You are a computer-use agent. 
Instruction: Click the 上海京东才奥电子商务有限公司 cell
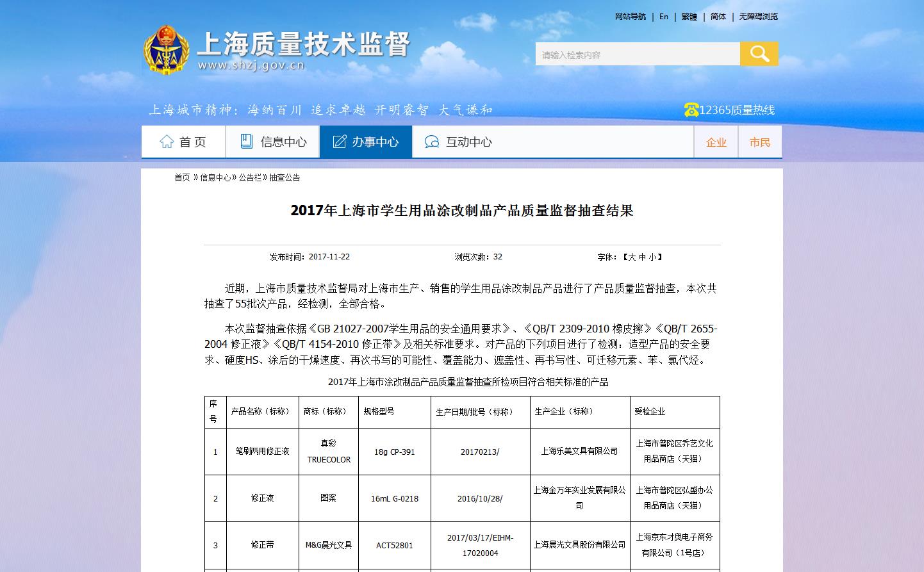point(674,544)
